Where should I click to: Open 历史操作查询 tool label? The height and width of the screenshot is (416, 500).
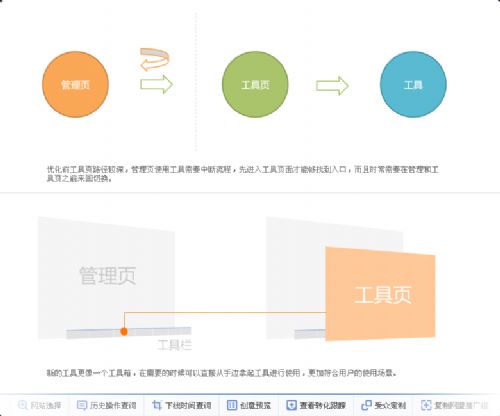(113, 405)
